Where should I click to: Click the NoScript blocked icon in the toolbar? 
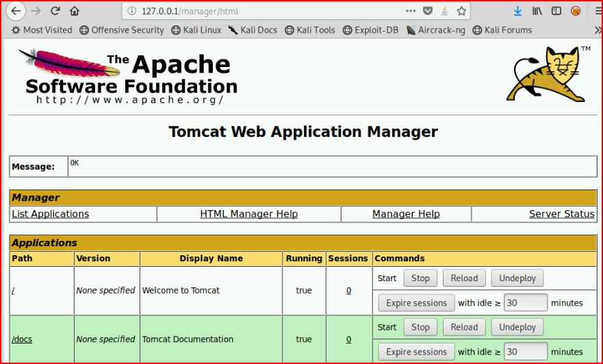point(576,11)
